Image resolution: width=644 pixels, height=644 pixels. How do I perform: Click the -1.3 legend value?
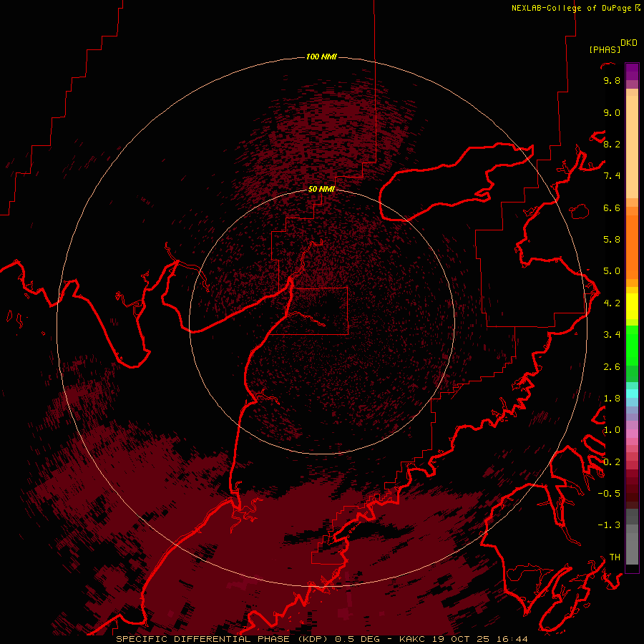point(609,525)
